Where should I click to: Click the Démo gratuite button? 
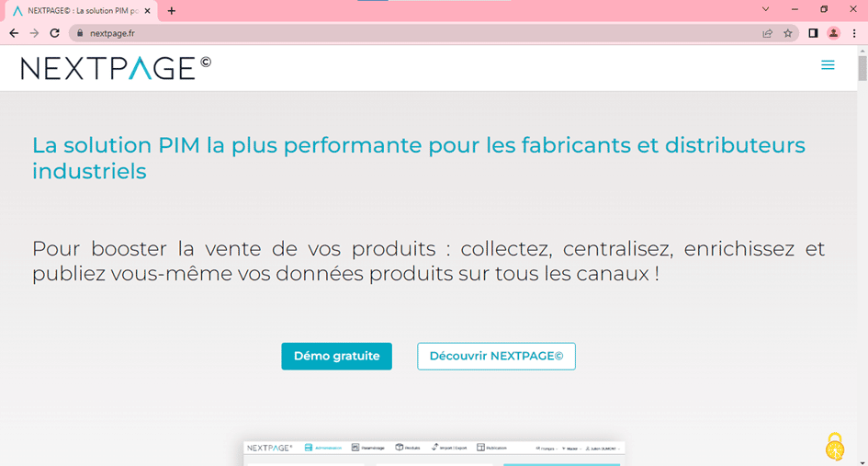tap(336, 357)
